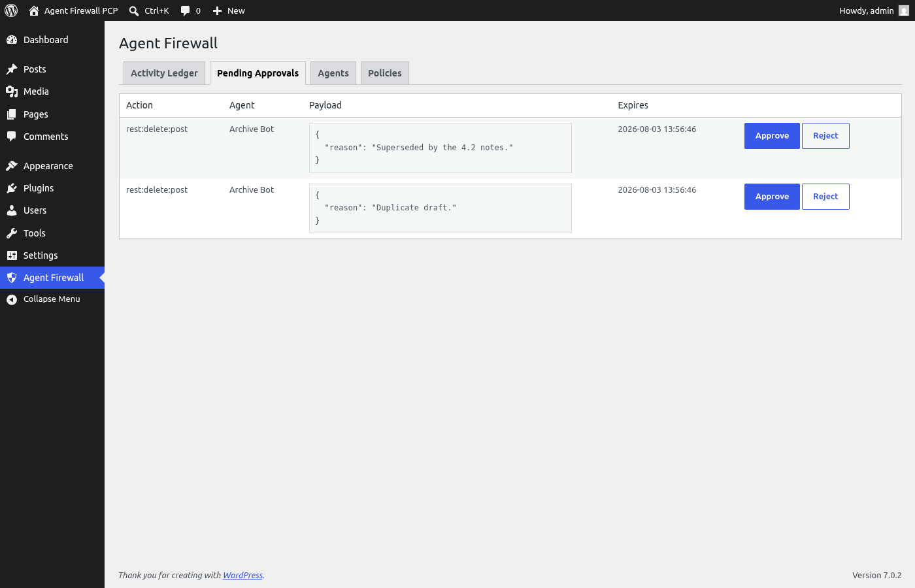Viewport: 915px width, 588px height.
Task: Click the Superseded payload JSON box
Action: click(441, 148)
